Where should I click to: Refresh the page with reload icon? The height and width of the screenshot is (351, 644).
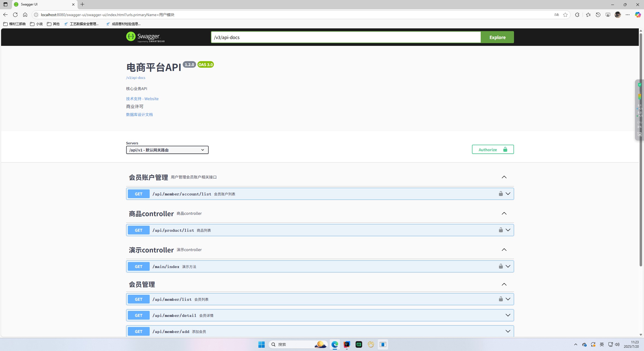[15, 15]
